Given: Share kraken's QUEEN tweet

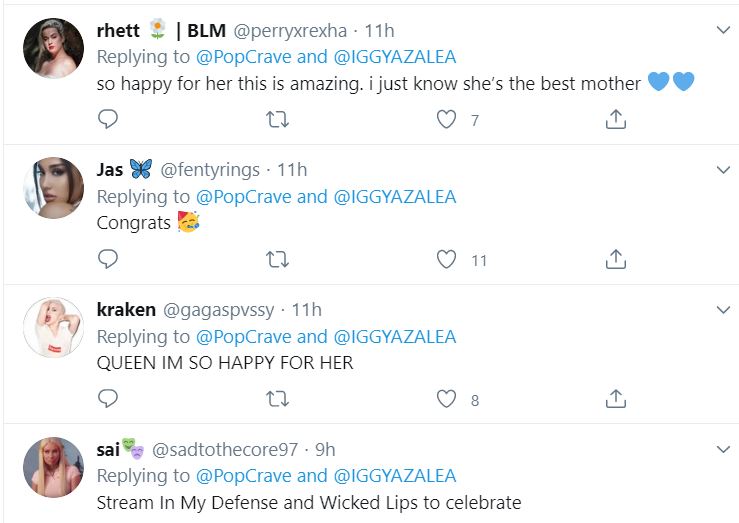Looking at the screenshot, I should pyautogui.click(x=616, y=399).
